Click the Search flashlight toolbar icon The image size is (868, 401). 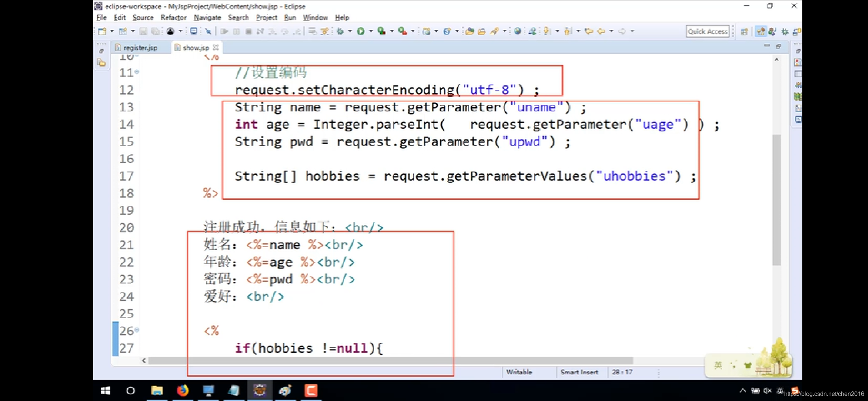(x=494, y=32)
